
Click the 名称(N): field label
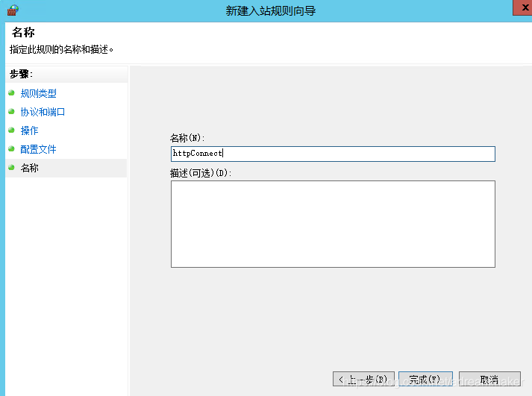pyautogui.click(x=187, y=138)
